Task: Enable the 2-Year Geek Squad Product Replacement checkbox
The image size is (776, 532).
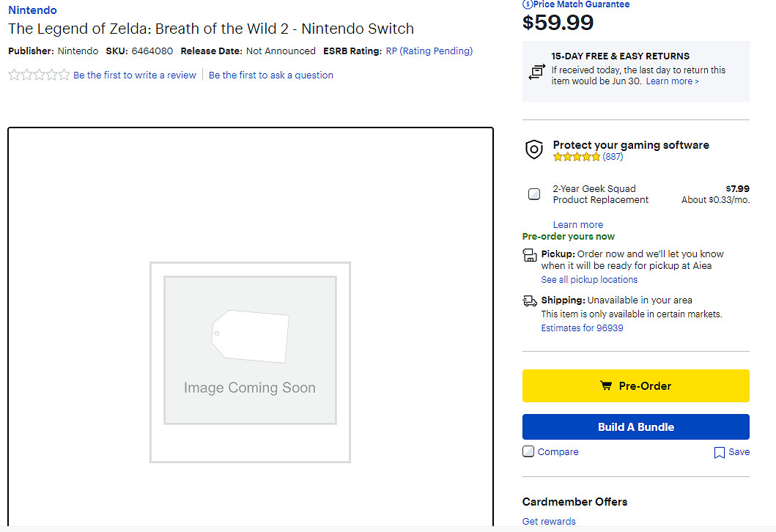Action: 534,194
